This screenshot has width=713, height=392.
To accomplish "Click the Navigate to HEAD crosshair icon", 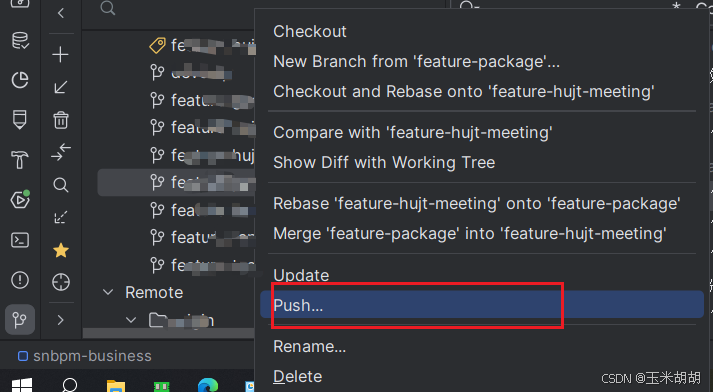I will [60, 282].
